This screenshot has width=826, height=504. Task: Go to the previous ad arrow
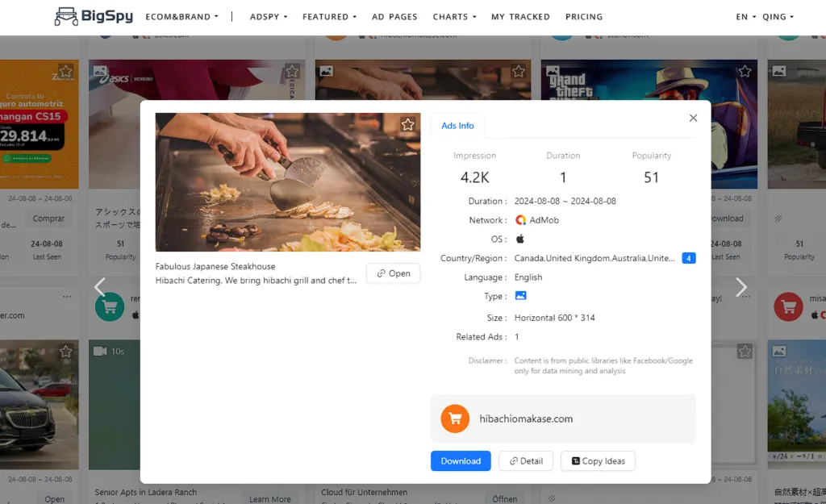tap(100, 287)
